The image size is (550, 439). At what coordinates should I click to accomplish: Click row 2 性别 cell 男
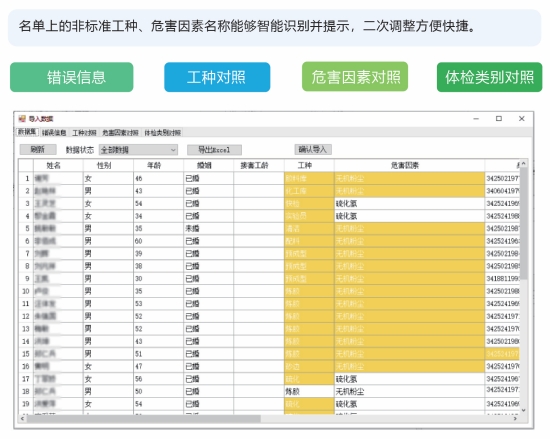click(x=108, y=191)
